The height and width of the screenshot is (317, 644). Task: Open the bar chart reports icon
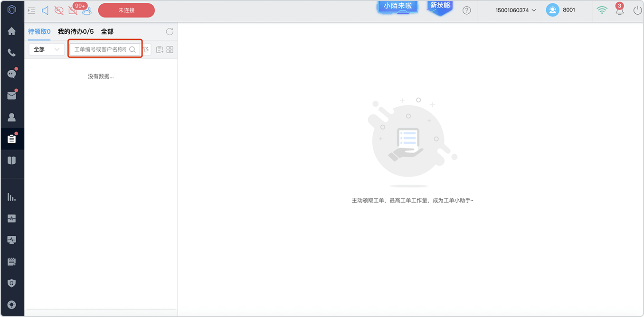click(12, 197)
